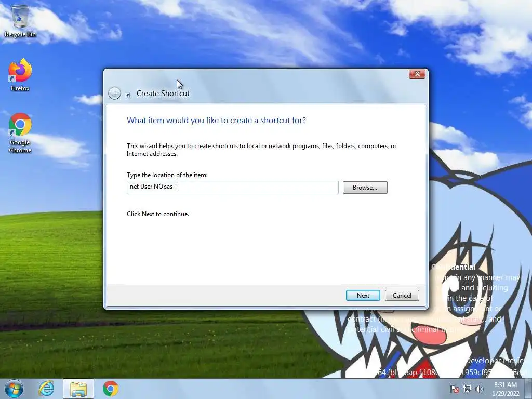Open the Windows Start orb
The image size is (532, 399).
14,389
